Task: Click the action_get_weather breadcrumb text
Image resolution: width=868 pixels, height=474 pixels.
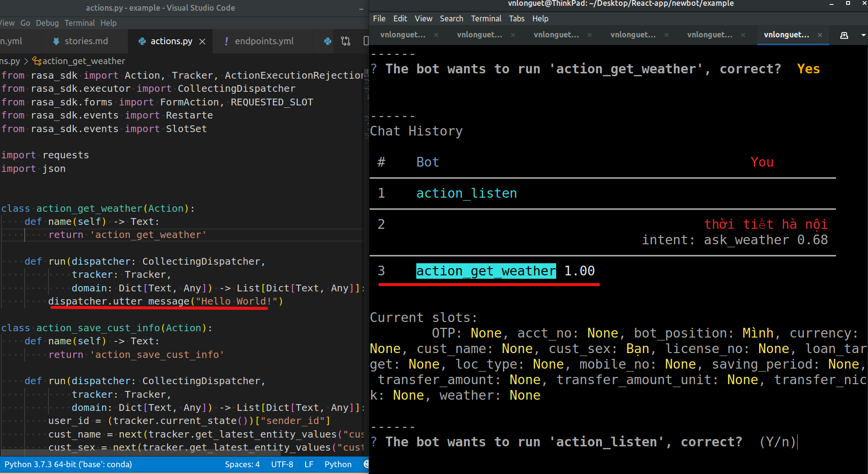Action: 84,61
